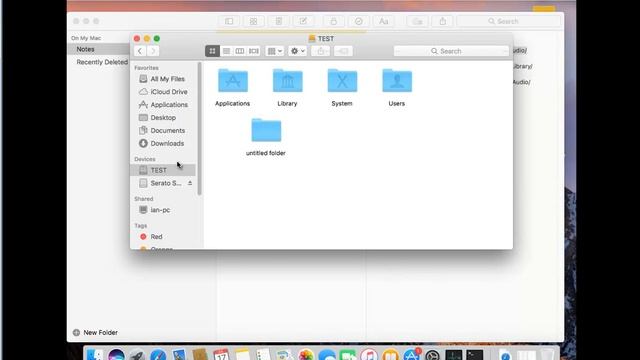640x360 pixels.
Task: Open Launchpad from the Dock
Action: tap(137, 355)
